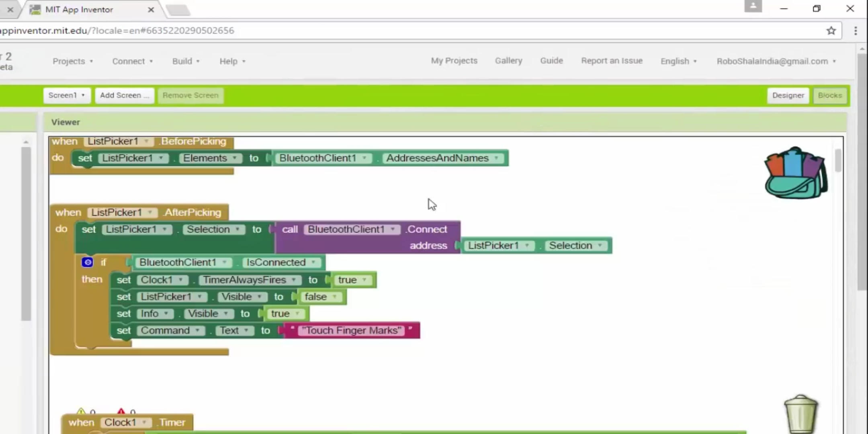Image resolution: width=868 pixels, height=434 pixels.
Task: Click Report an Issue link
Action: click(x=612, y=61)
